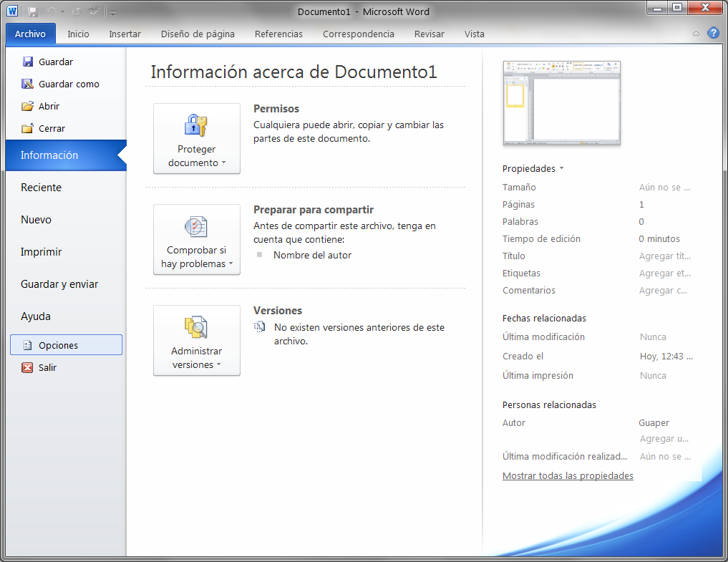Click the Opciones icon in sidebar
728x562 pixels.
[x=28, y=345]
